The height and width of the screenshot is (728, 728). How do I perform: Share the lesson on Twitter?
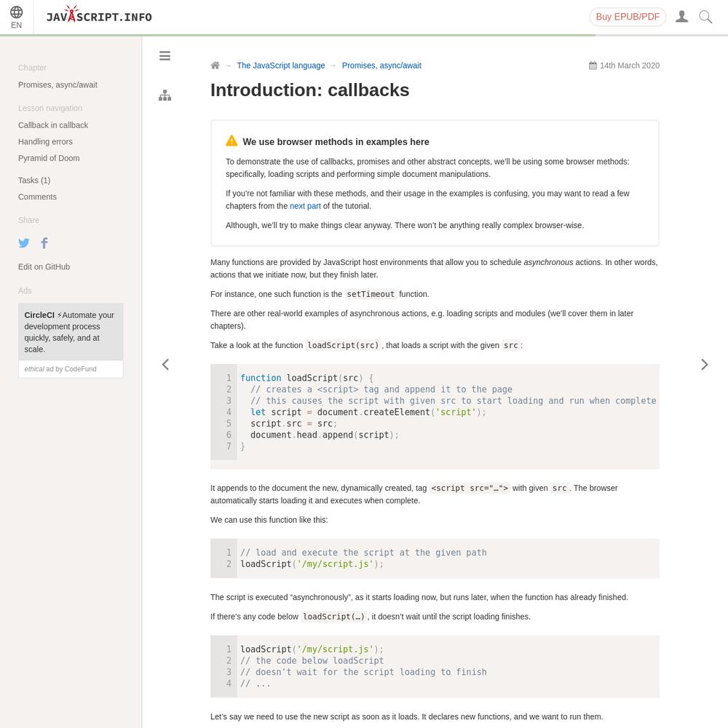24,243
